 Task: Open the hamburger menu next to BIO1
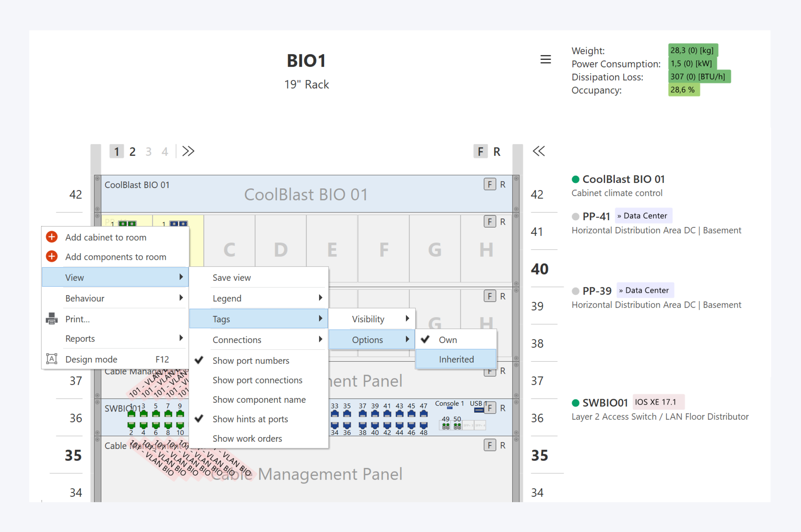545,60
